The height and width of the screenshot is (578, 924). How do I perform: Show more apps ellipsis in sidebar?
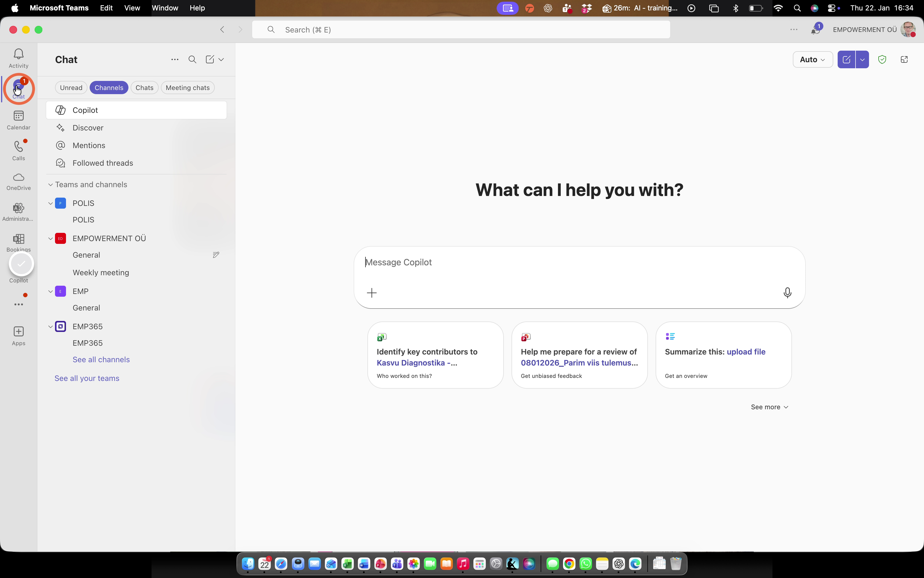point(18,304)
